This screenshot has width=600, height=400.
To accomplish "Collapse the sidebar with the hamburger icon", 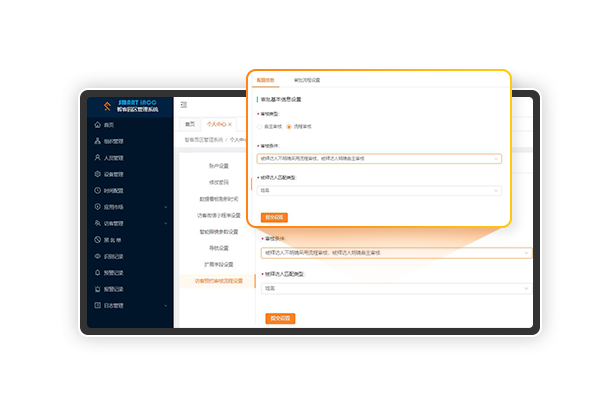I will click(x=184, y=104).
